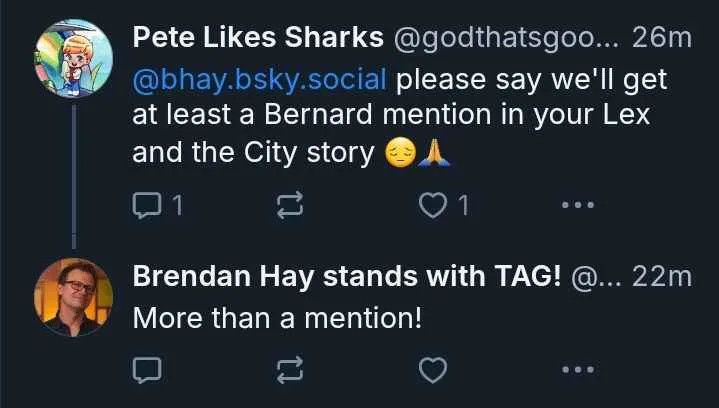Screen dimensions: 719x408
Task: Like Brendan Hay's "More than a mention!" reply
Action: click(432, 371)
